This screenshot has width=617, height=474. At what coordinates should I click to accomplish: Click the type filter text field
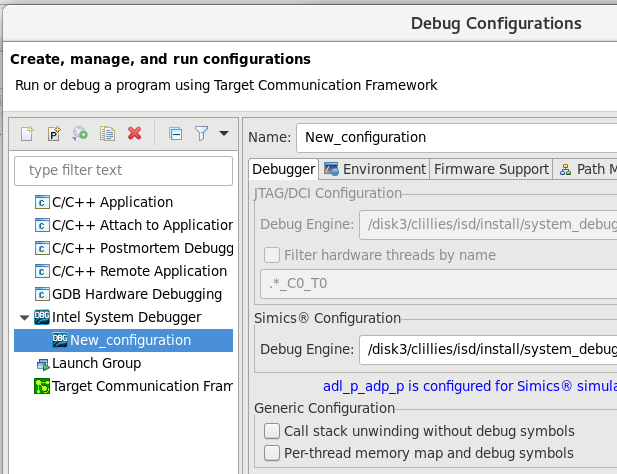[124, 171]
